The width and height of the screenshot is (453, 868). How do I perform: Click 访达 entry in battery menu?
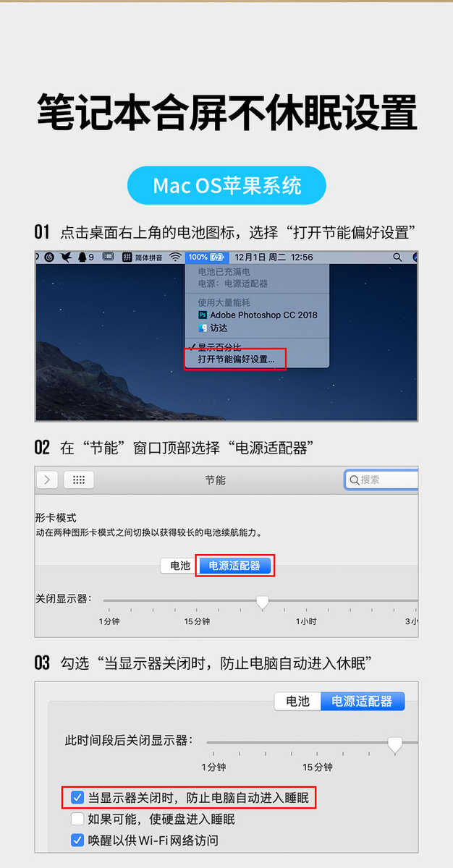(x=213, y=328)
